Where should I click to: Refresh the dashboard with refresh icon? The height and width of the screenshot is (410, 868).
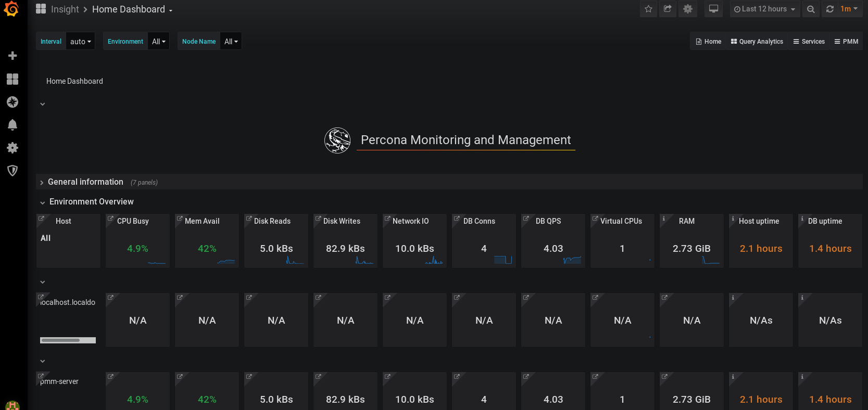coord(830,9)
